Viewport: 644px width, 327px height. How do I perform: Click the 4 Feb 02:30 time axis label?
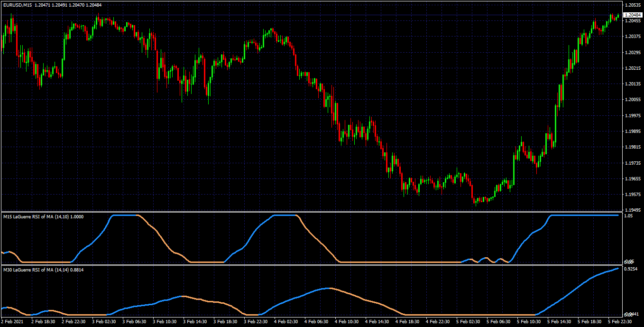(286, 322)
